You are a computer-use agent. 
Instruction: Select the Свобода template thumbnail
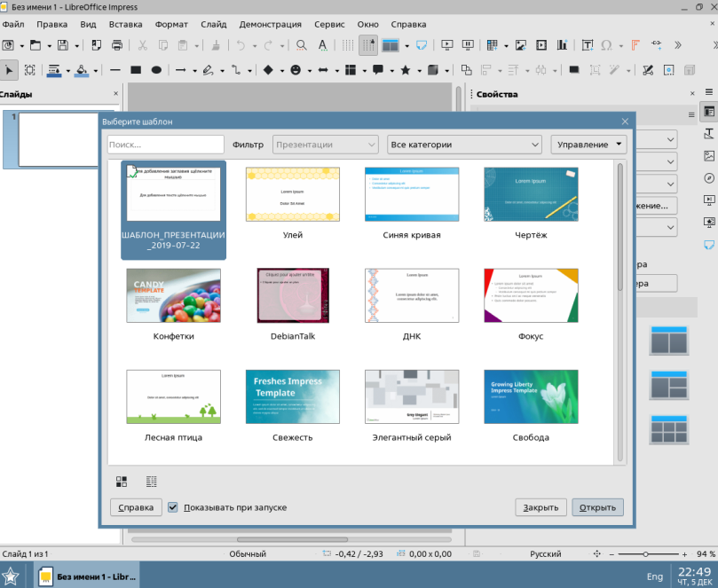pyautogui.click(x=531, y=396)
